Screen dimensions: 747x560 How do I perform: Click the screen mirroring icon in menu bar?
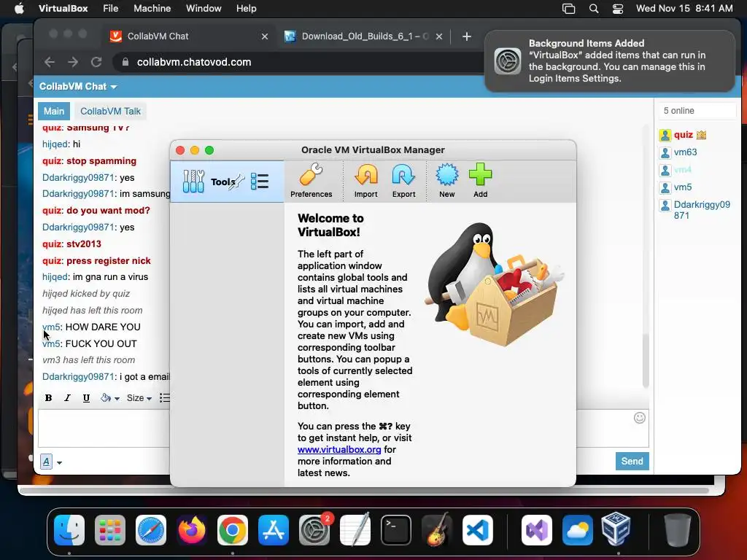coord(568,9)
